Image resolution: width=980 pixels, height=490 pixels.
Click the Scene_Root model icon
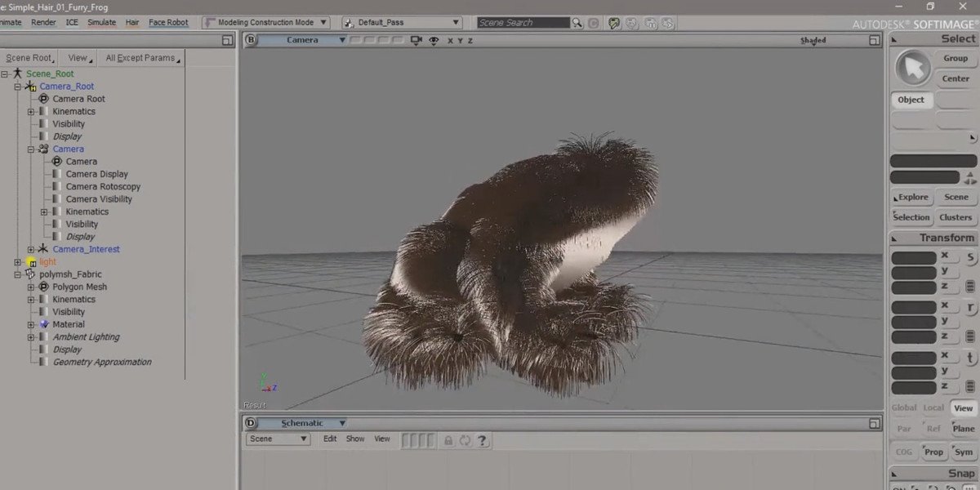point(17,73)
